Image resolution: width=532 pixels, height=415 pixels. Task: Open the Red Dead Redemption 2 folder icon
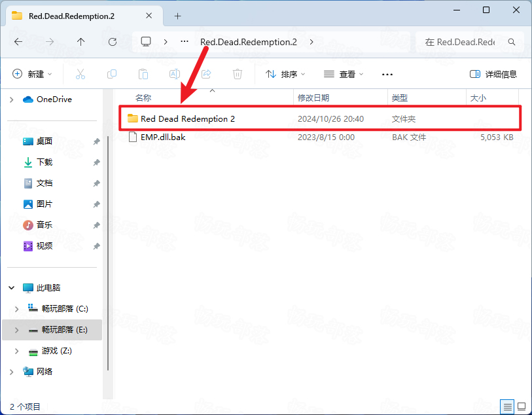point(133,118)
